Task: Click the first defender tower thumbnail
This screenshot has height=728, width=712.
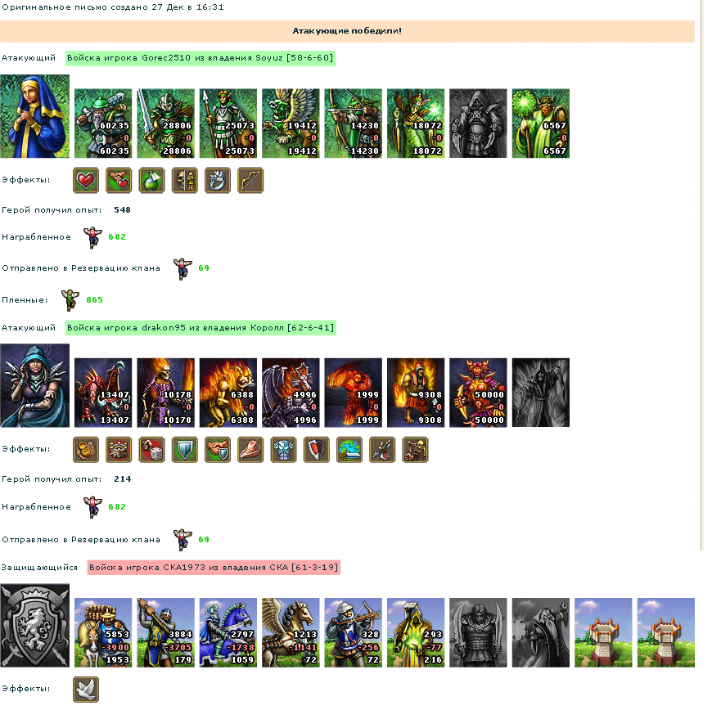Action: pos(603,633)
